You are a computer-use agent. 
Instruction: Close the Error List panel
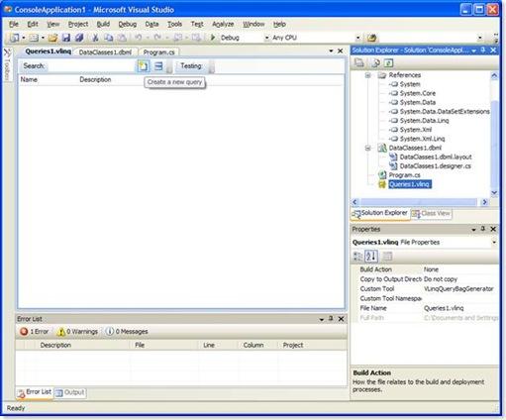click(342, 319)
